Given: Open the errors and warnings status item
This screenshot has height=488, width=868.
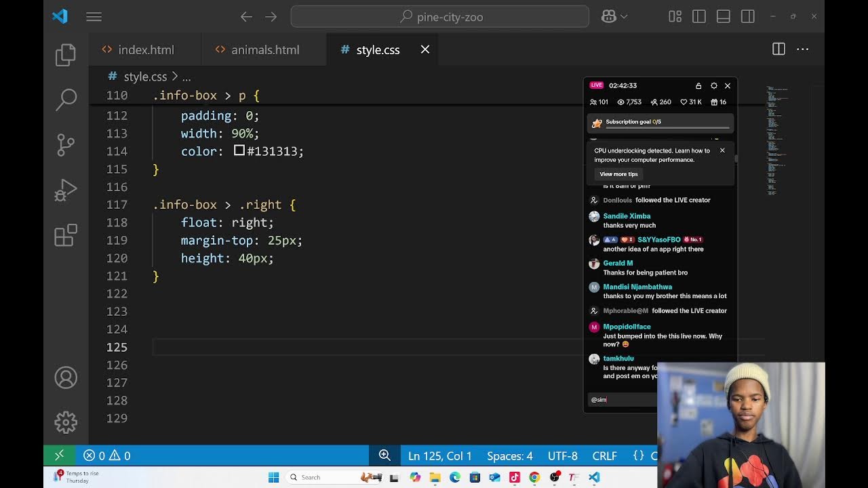Looking at the screenshot, I should tap(106, 455).
